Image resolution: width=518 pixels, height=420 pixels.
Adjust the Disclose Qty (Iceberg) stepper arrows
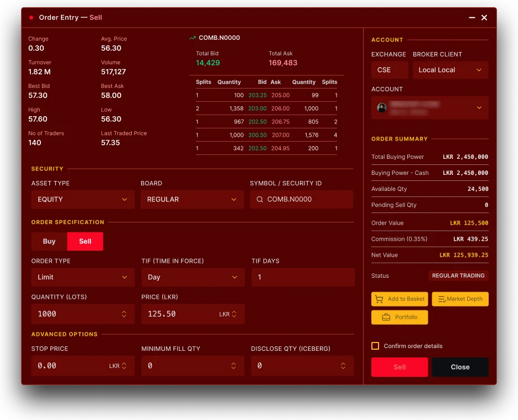click(343, 366)
